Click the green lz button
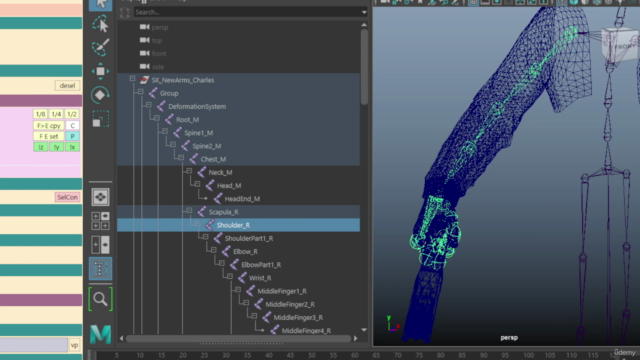 (40, 147)
